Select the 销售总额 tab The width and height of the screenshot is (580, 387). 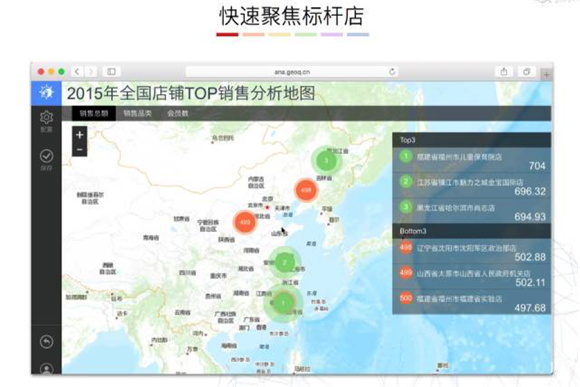[94, 113]
